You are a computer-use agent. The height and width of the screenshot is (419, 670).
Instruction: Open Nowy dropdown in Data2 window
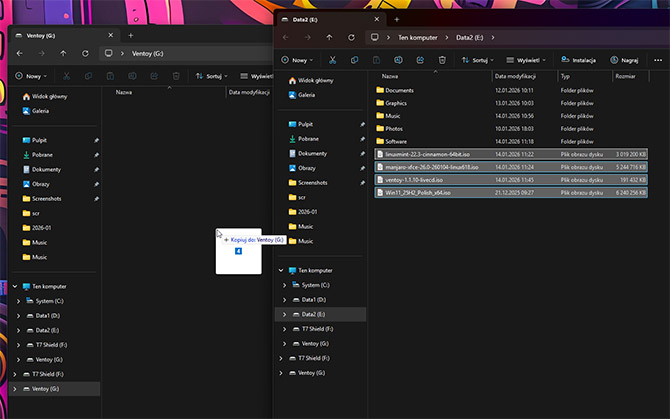pos(297,60)
